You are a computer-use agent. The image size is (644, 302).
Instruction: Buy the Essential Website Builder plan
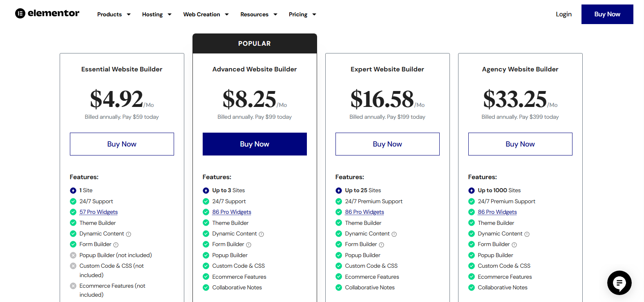[x=122, y=144]
